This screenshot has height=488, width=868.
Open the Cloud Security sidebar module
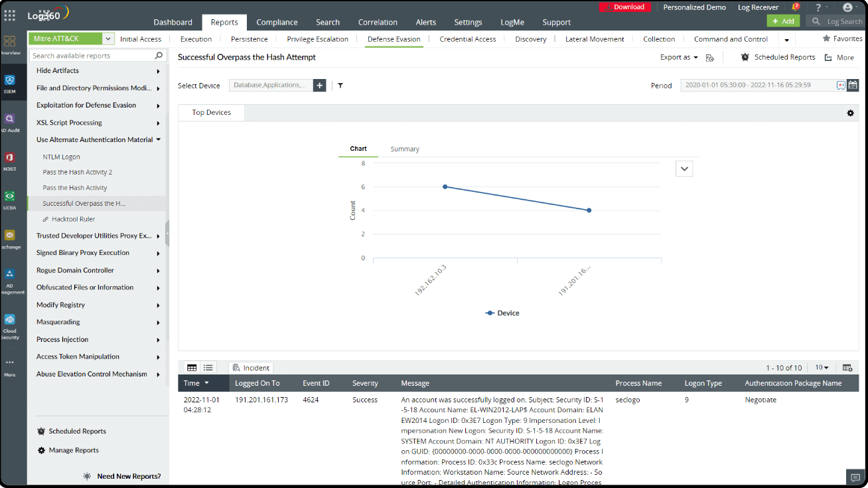coord(9,326)
